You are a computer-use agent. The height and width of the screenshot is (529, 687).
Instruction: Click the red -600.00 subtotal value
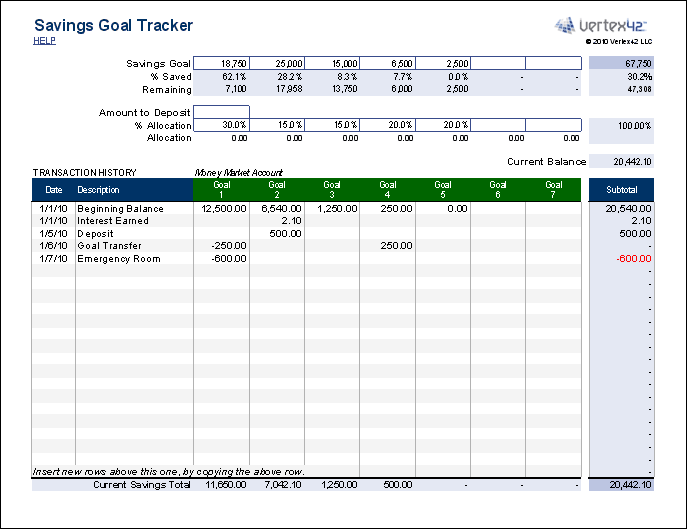[632, 259]
